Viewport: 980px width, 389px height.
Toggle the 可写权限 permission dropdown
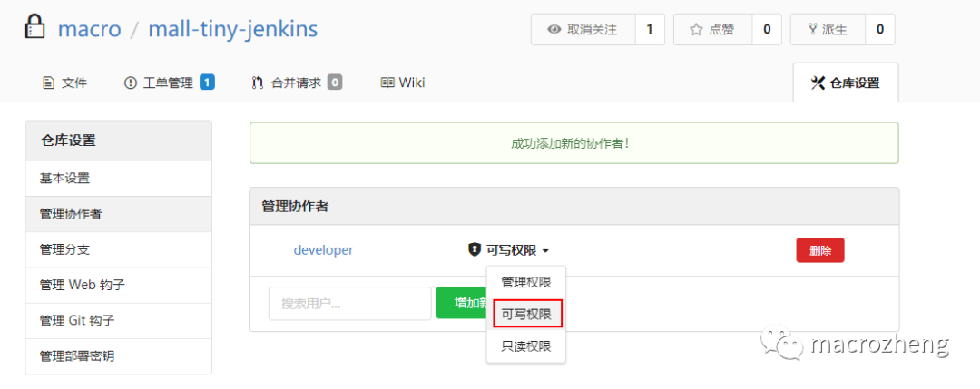pos(509,250)
